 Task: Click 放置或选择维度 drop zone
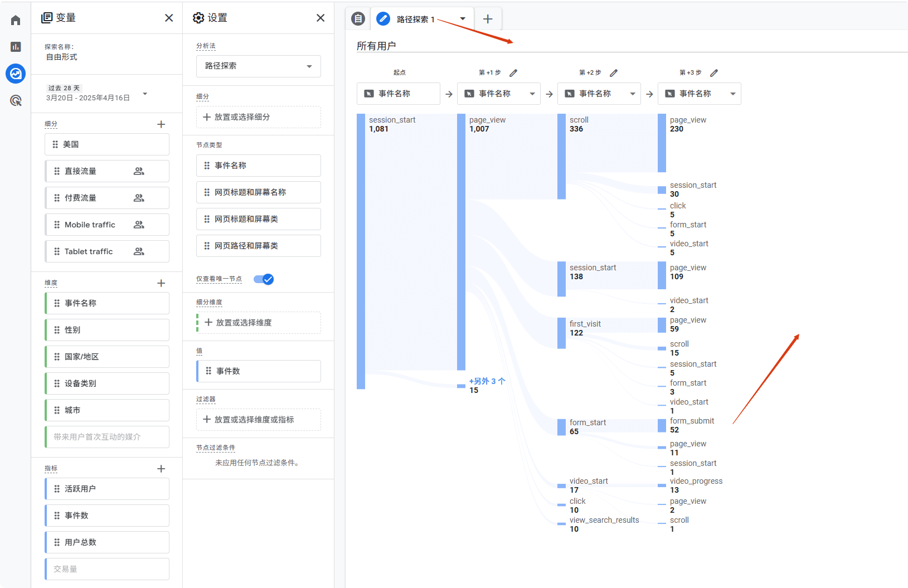259,323
